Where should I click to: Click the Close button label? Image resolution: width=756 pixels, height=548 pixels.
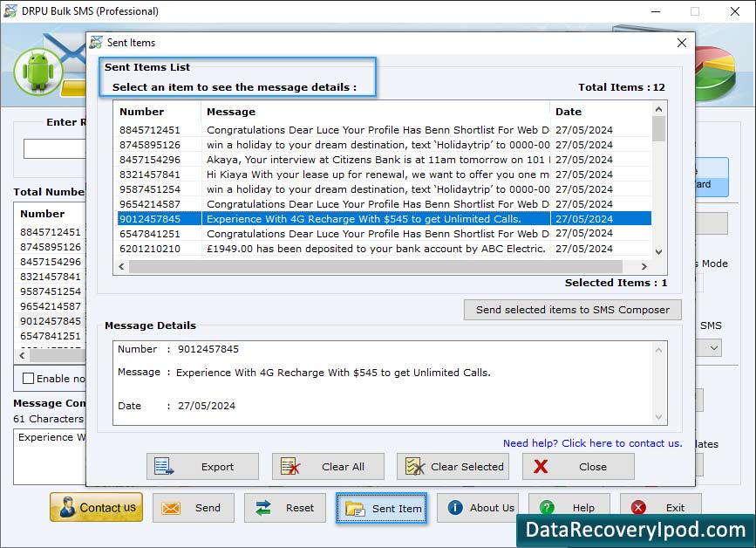pos(593,467)
